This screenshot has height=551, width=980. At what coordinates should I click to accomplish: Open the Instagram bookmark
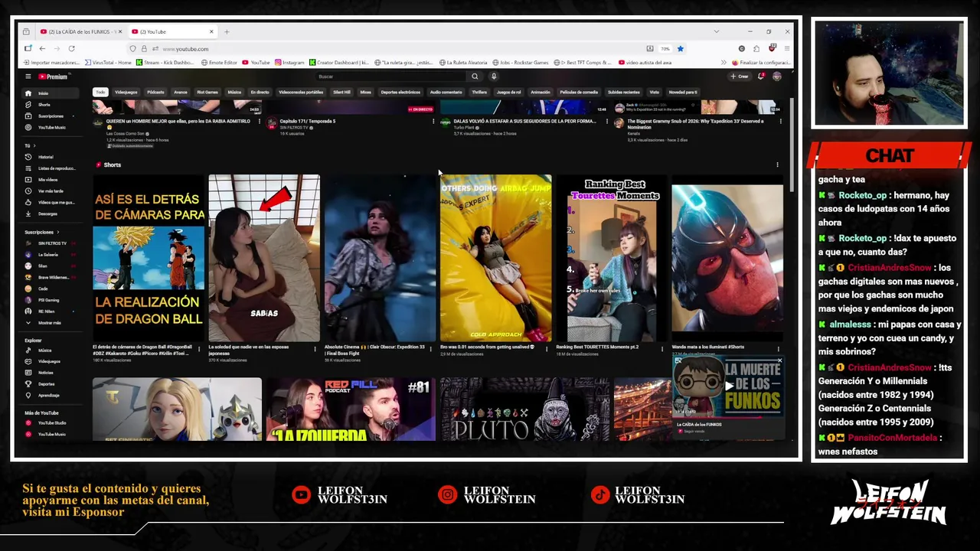pyautogui.click(x=289, y=63)
